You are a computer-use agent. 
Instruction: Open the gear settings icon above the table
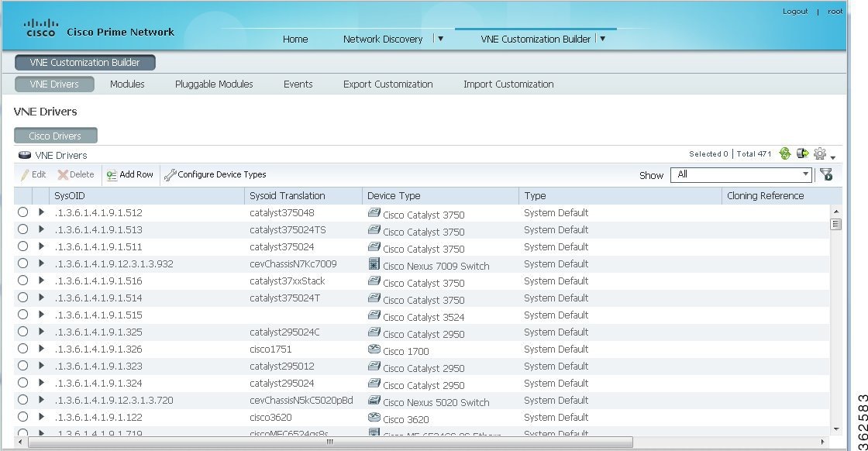click(x=820, y=154)
